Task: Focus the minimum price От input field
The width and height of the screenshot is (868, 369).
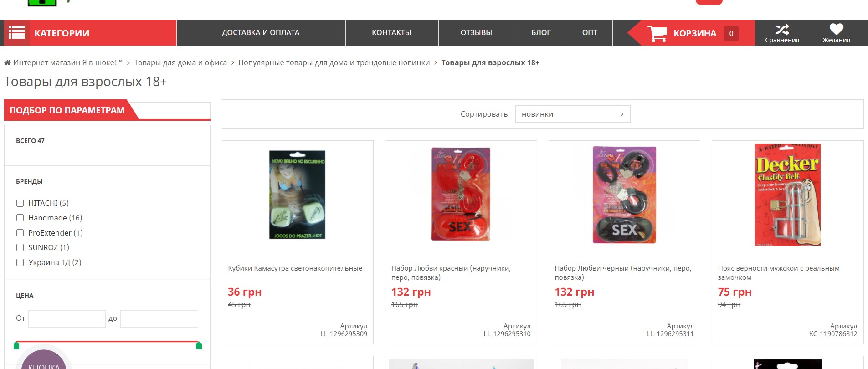Action: 67,319
